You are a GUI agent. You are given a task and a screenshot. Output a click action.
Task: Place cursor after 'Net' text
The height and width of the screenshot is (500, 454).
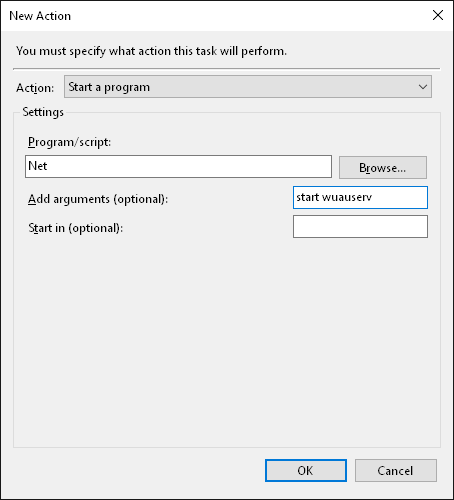[x=48, y=166]
